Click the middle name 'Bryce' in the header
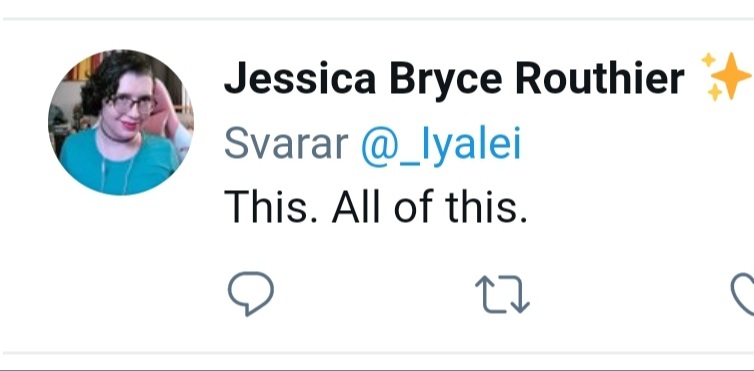The height and width of the screenshot is (371, 754). (445, 80)
